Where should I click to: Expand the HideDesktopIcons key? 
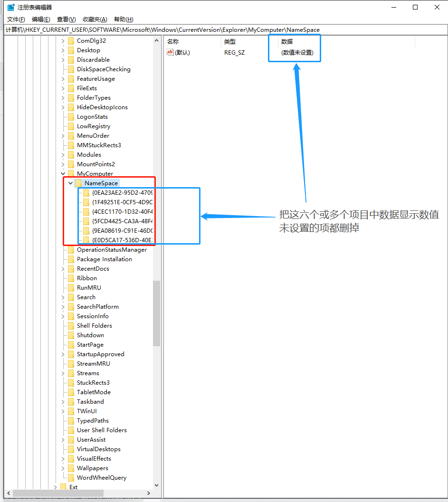click(x=63, y=107)
